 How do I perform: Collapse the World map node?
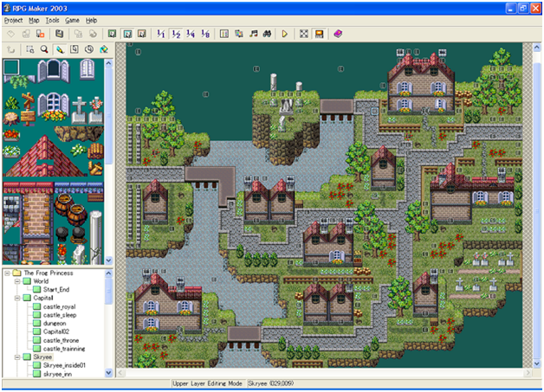[17, 281]
